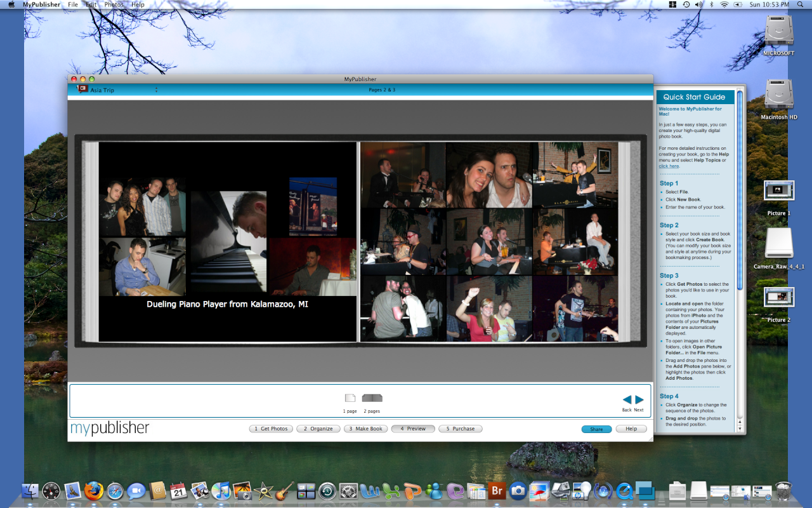Screen dimensions: 812x508
Task: Open iCal from the dock
Action: [x=178, y=490]
